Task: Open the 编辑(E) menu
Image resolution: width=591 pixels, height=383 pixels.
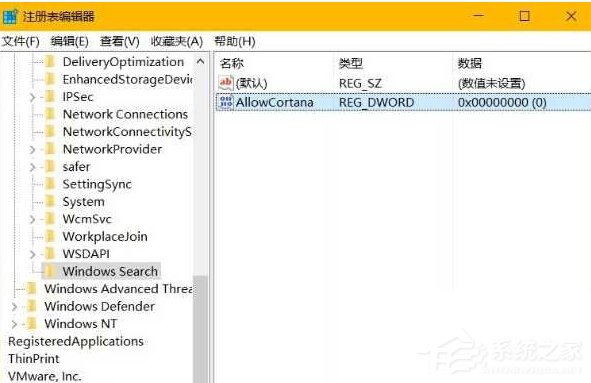Action: pos(69,41)
